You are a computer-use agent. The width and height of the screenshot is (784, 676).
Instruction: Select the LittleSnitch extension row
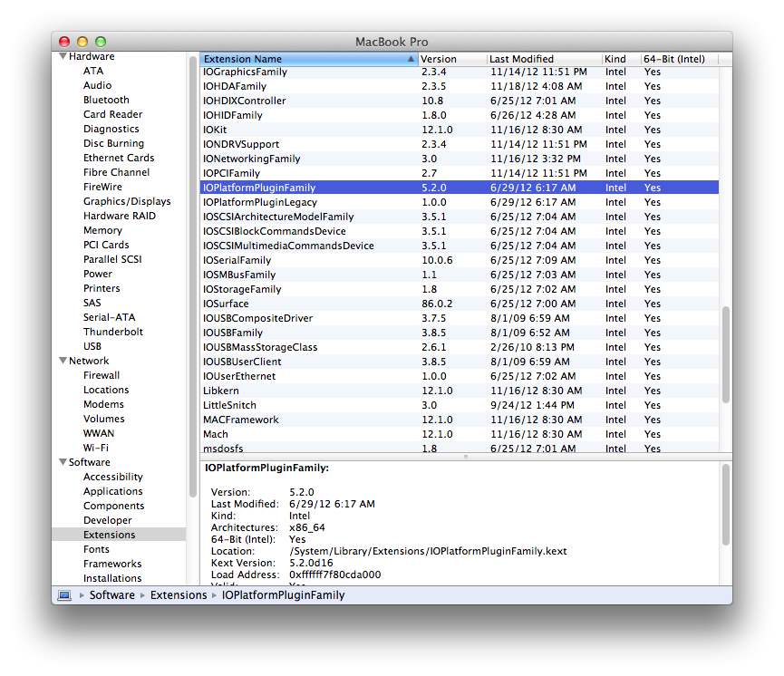[x=229, y=405]
